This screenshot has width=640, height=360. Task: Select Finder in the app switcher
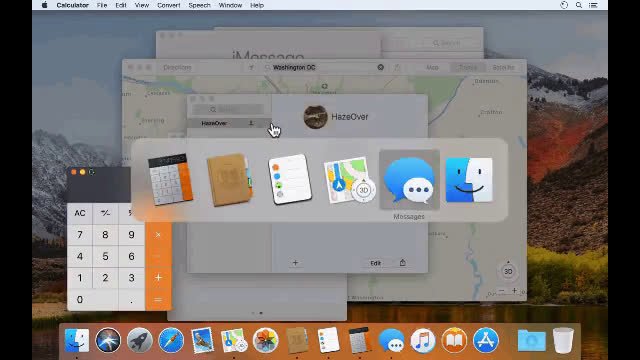tap(469, 180)
